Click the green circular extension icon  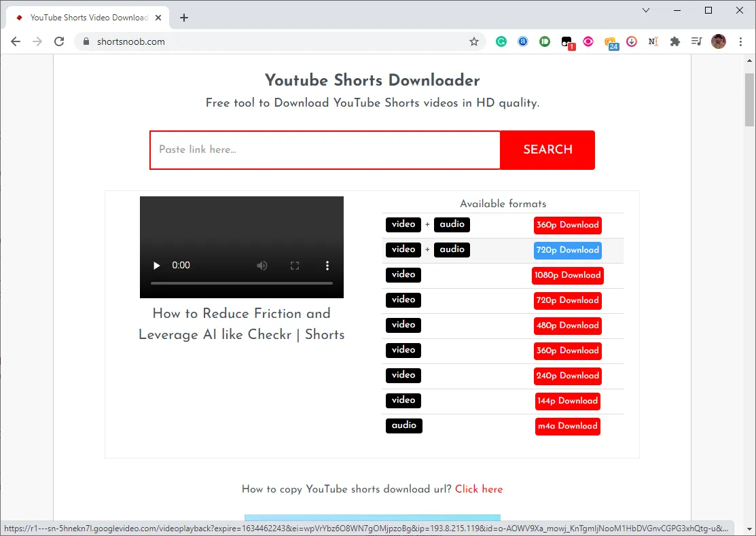[x=544, y=41]
